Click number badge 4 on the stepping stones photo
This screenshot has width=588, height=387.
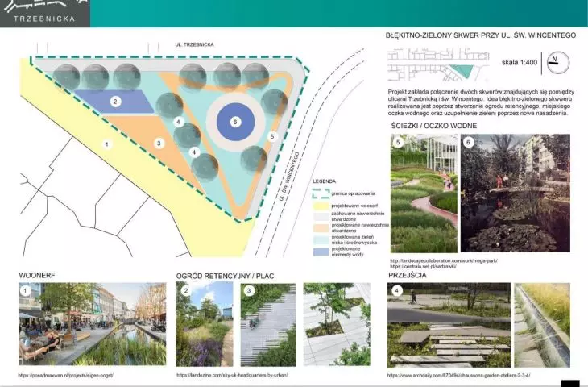pos(396,290)
